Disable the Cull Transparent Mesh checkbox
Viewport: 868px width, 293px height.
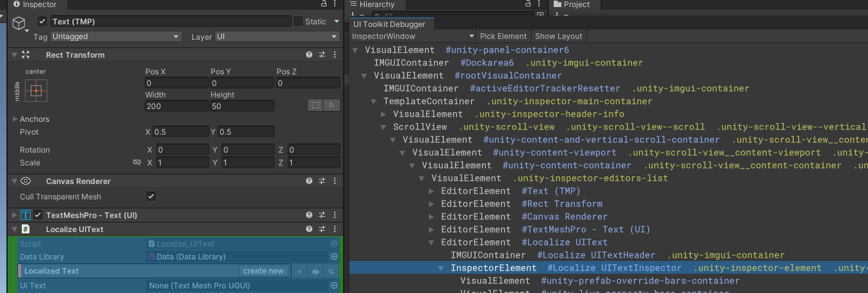tap(151, 197)
